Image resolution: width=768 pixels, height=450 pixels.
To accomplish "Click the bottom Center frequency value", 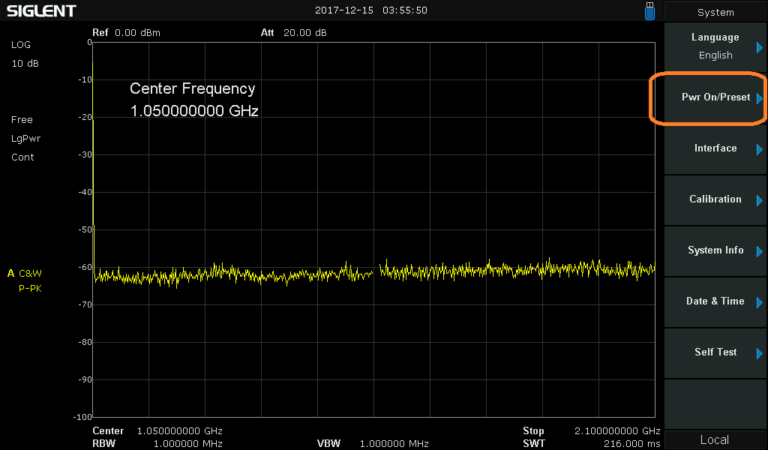I will (180, 430).
